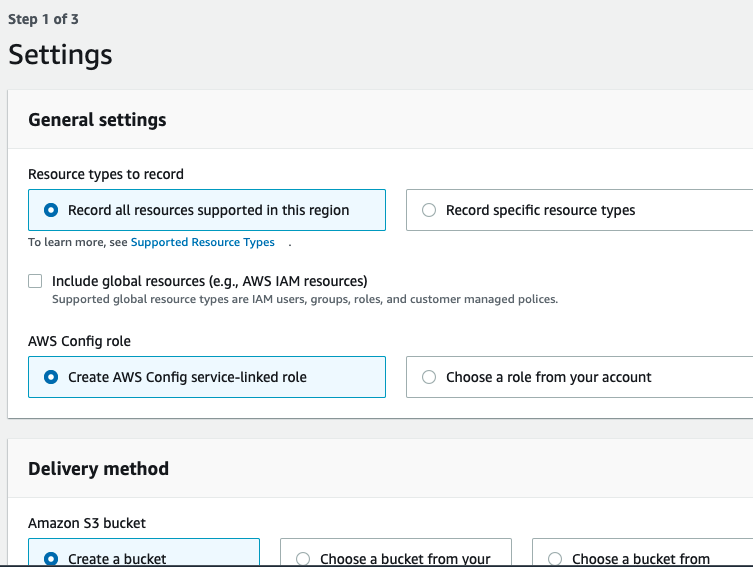
Task: Click the Delivery method section header
Action: (x=98, y=468)
